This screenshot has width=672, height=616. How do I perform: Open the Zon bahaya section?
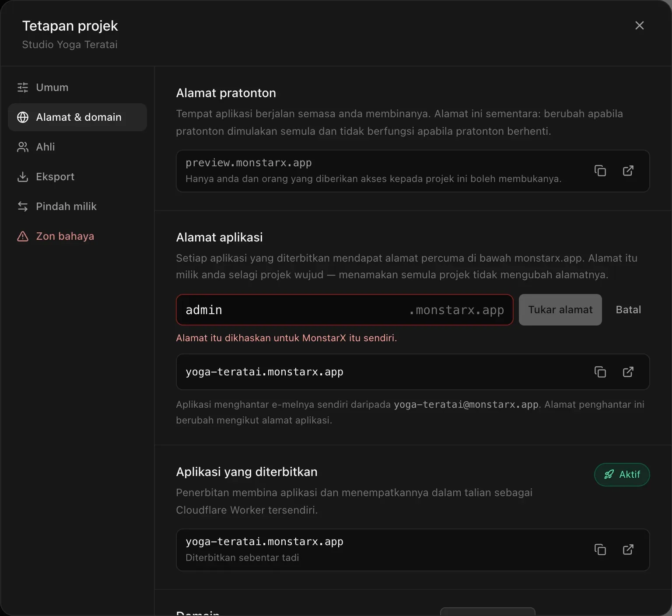tap(77, 236)
